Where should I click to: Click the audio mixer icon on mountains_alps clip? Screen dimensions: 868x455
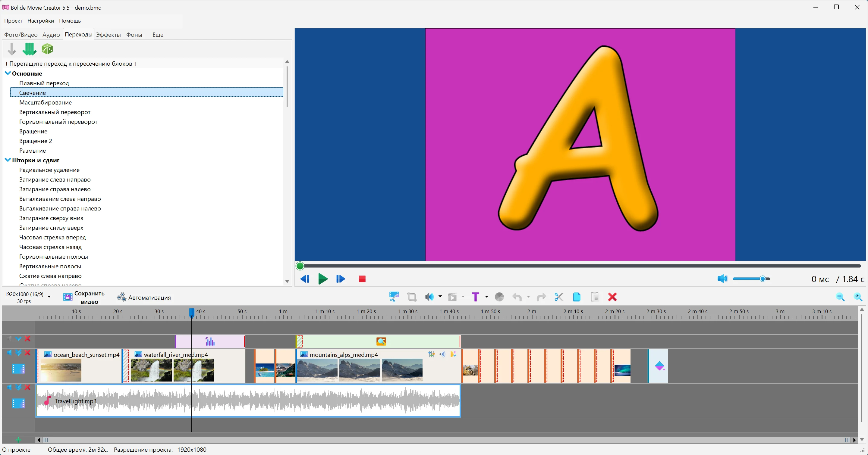[x=432, y=354]
